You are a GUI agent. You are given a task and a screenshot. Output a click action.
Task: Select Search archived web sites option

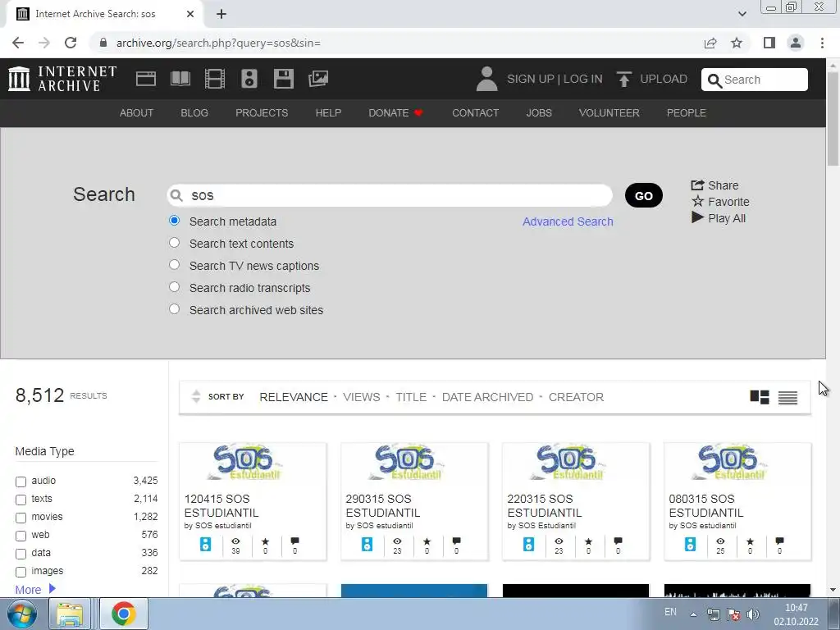coord(174,309)
